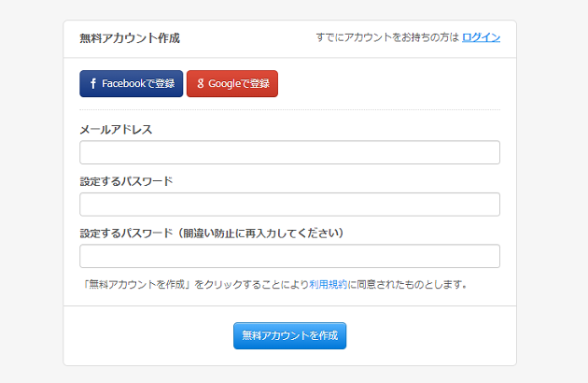Click the Facebook 'f' logo icon
588x383 pixels.
pos(92,84)
